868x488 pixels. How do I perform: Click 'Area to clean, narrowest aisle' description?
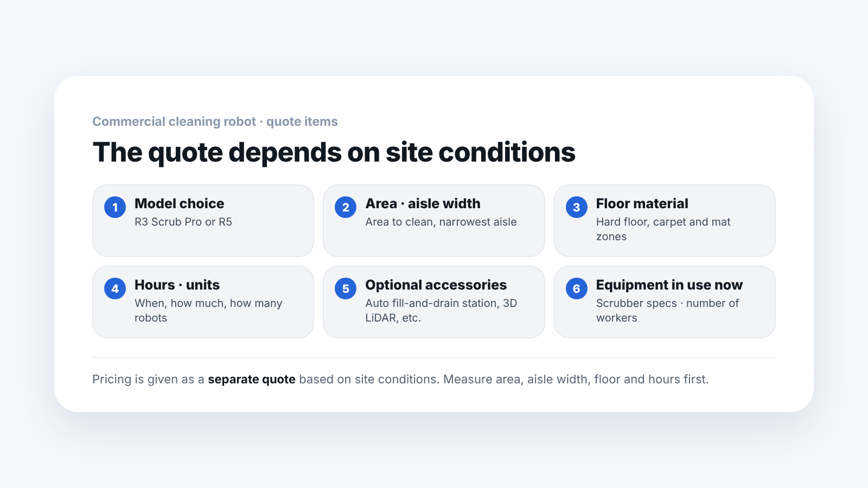[x=441, y=222]
